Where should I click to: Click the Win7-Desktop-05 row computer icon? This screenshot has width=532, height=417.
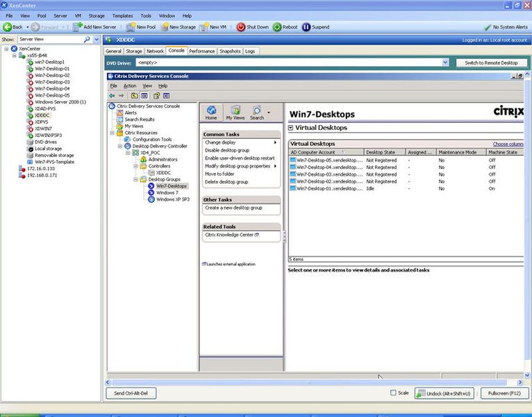(293, 160)
